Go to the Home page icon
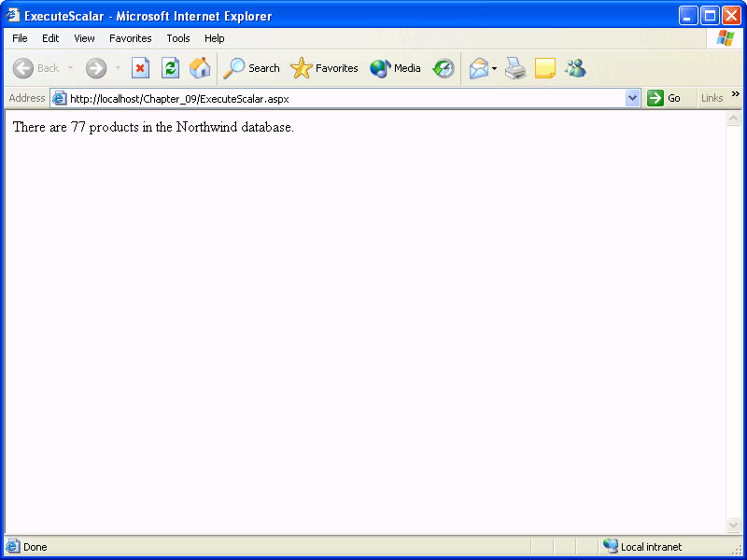The width and height of the screenshot is (747, 560). coord(200,68)
